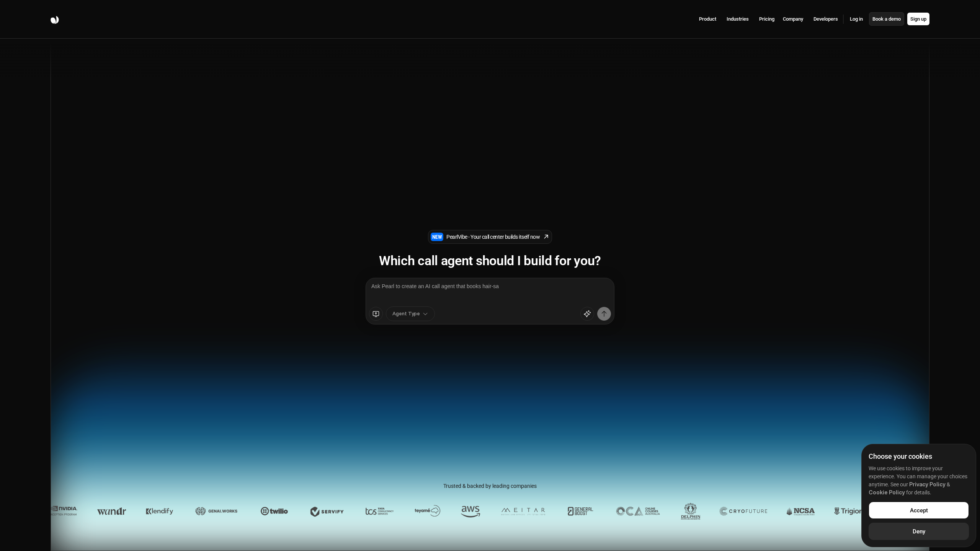The image size is (980, 551).
Task: Expand the Industries menu
Action: [x=737, y=19]
